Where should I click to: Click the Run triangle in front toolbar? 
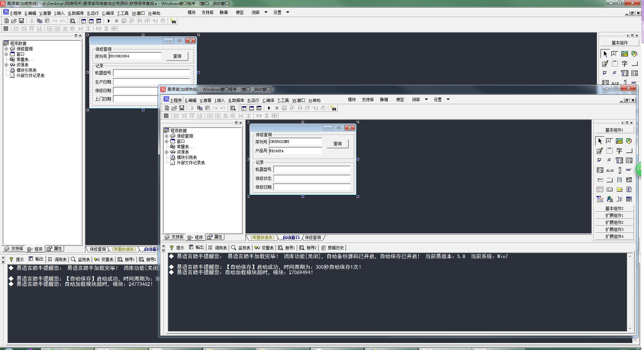269,108
